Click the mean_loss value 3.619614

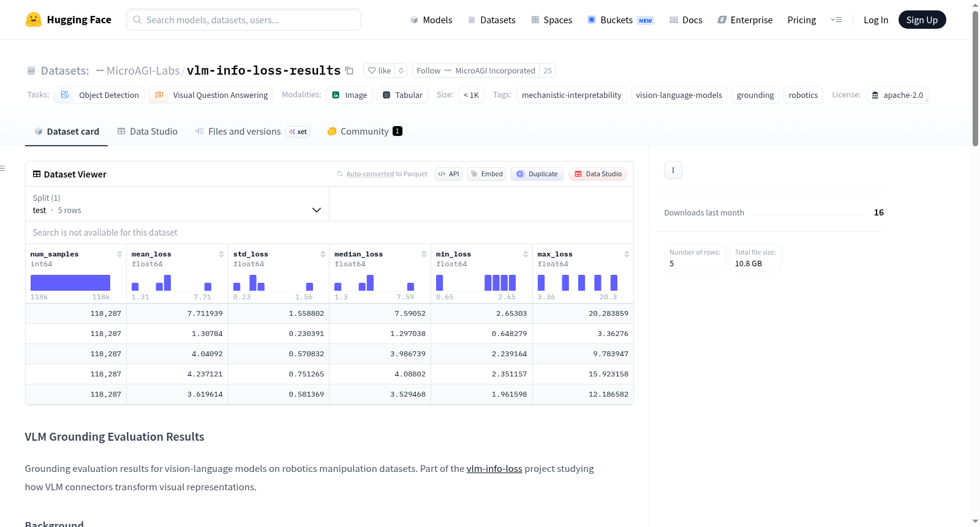pos(205,394)
